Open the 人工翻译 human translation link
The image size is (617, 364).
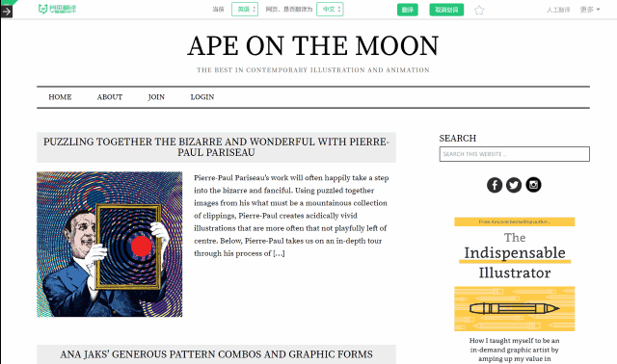pyautogui.click(x=558, y=10)
